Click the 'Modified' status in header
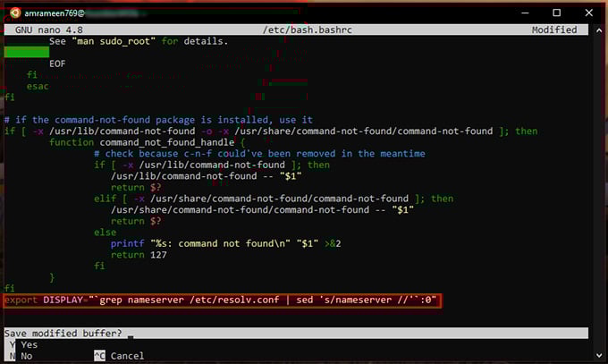 pos(554,30)
